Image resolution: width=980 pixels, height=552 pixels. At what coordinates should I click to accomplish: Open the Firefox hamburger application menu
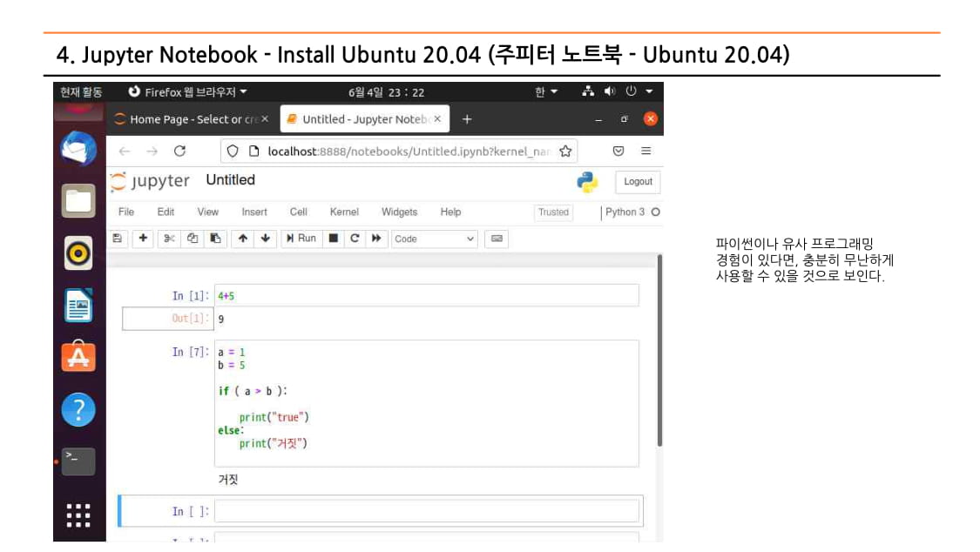[x=646, y=151]
